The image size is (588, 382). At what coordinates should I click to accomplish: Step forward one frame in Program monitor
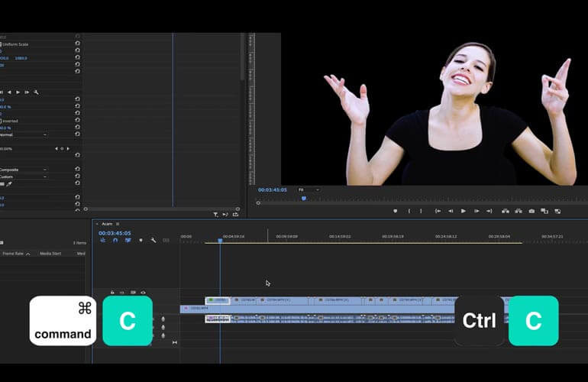coord(477,212)
